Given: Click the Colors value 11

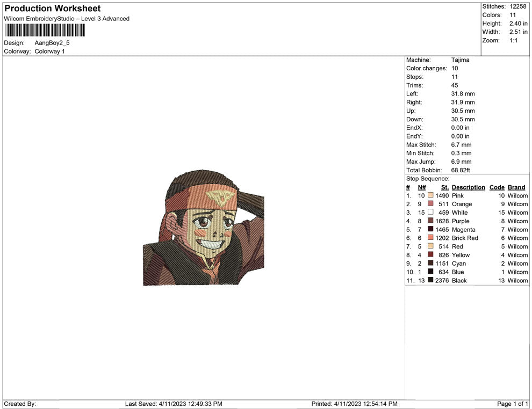Looking at the screenshot, I should tap(513, 15).
